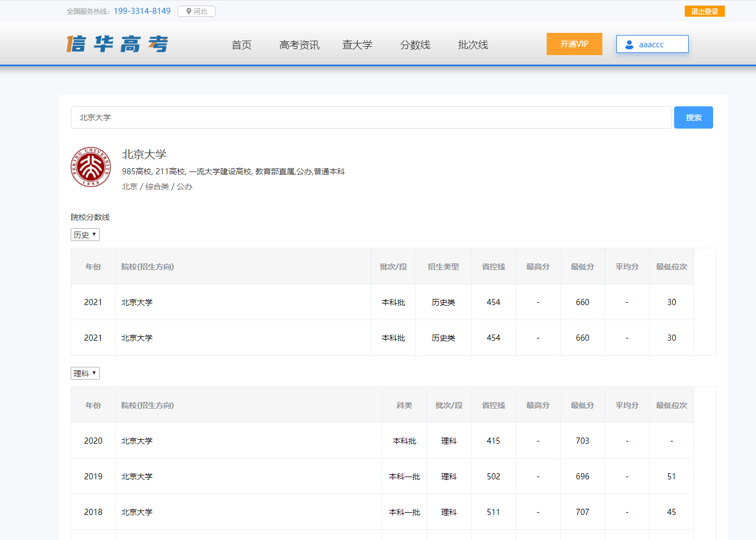Click 北京大学 in the 2018 row
The image size is (756, 540).
[x=137, y=512]
